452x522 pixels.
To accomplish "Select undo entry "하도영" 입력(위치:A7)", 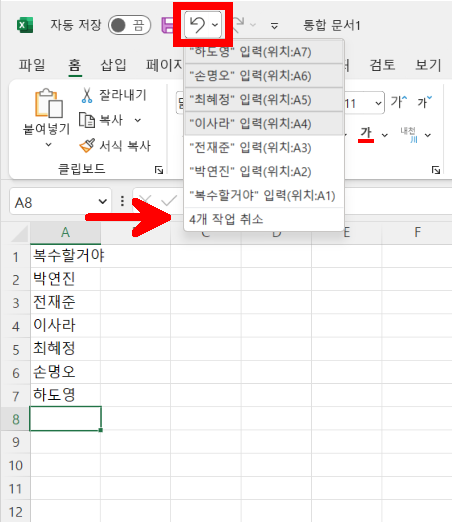I will 264,52.
